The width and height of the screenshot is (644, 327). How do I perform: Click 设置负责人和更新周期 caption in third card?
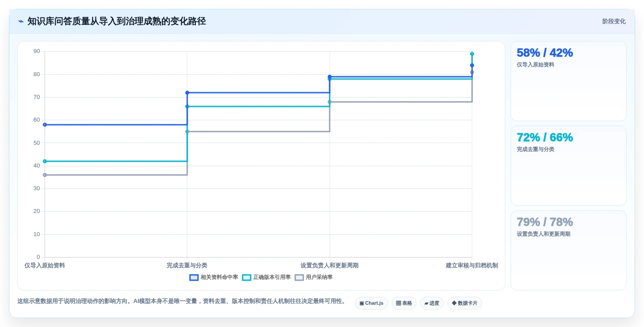coord(543,234)
